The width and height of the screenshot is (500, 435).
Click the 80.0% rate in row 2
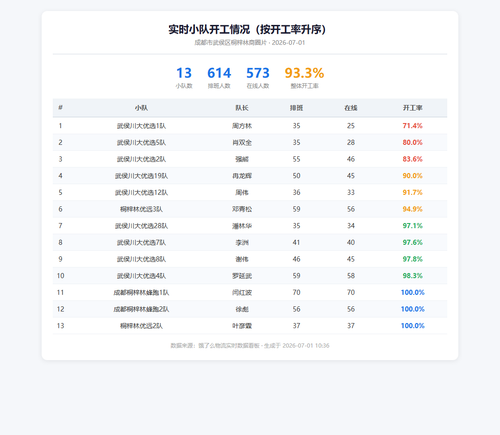[x=413, y=142]
